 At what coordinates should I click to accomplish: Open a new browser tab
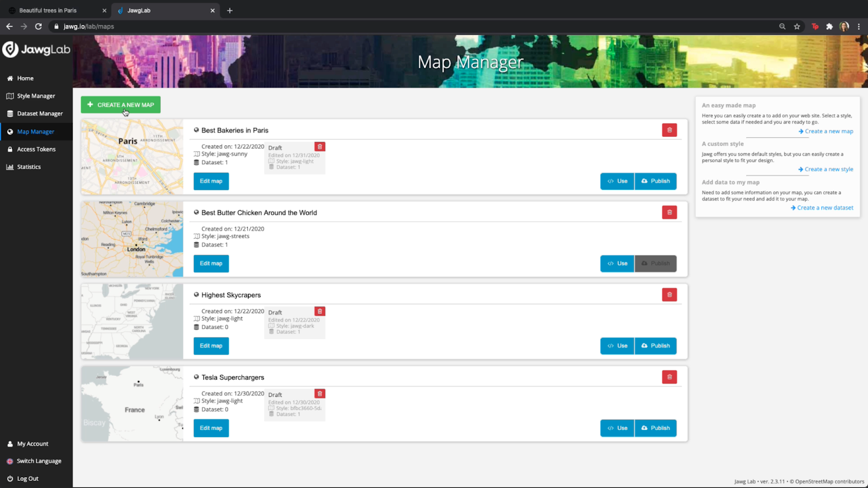pyautogui.click(x=230, y=10)
